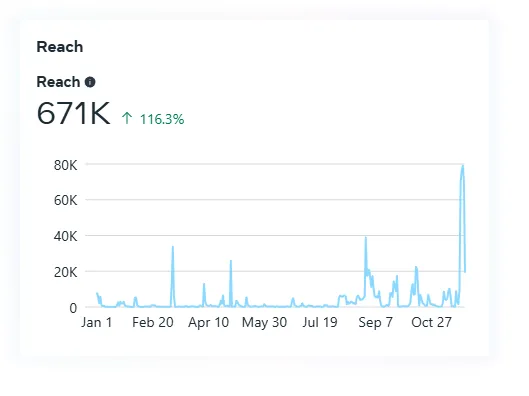
Task: Click the Apr 10 date label
Action: (x=208, y=322)
